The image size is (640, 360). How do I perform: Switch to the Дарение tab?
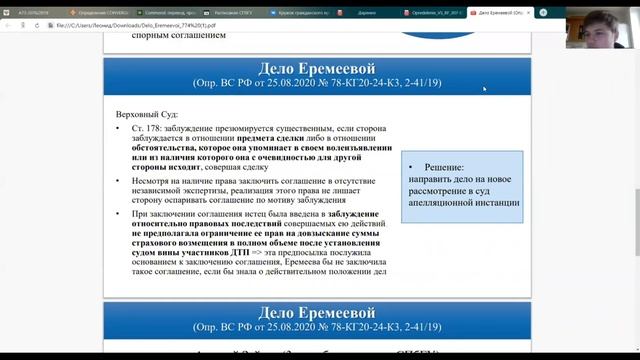coord(367,13)
